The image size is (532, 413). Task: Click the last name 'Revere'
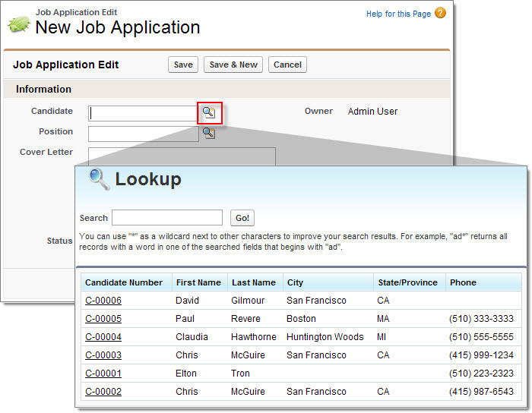coord(245,318)
